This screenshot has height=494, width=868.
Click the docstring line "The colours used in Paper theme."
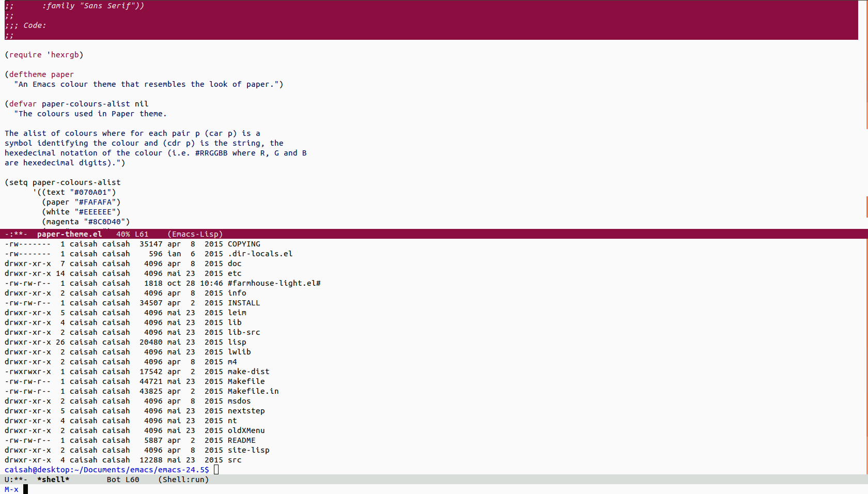coord(90,114)
